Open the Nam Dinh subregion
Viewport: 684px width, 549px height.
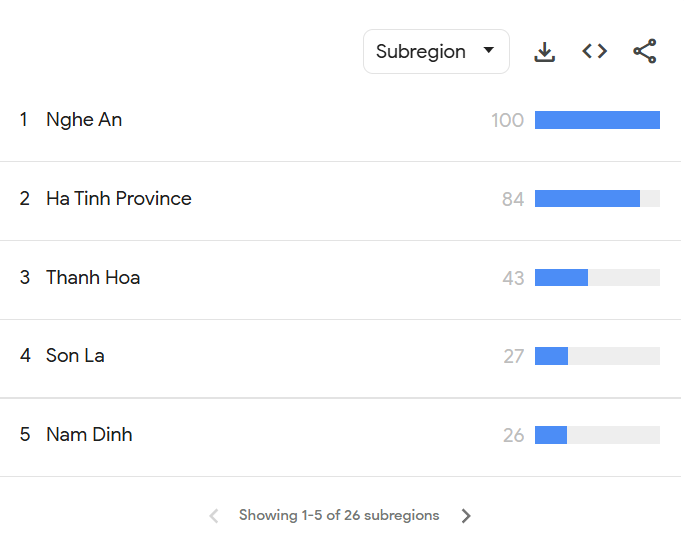[x=89, y=435]
